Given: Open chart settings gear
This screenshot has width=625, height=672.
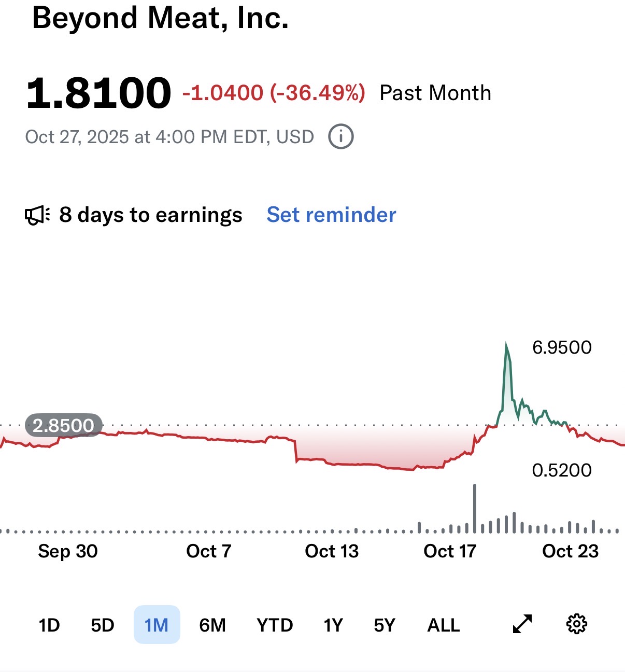Looking at the screenshot, I should 577,624.
